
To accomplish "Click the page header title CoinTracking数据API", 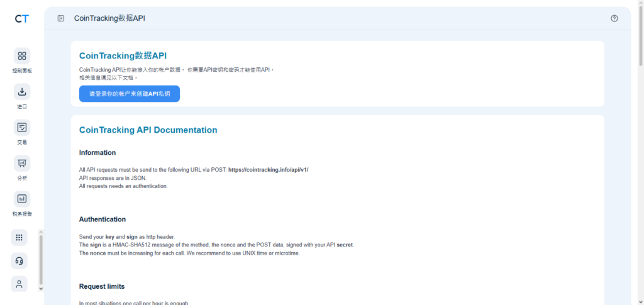I will (109, 18).
